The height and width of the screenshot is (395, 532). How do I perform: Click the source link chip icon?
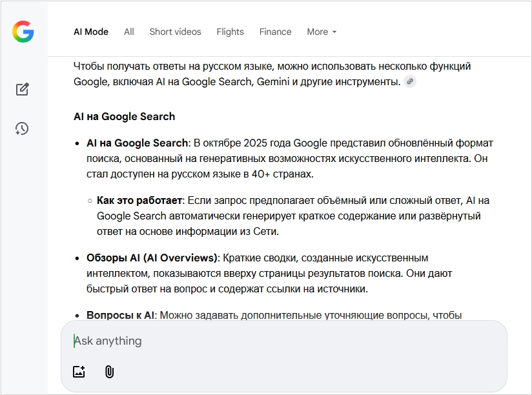410,82
